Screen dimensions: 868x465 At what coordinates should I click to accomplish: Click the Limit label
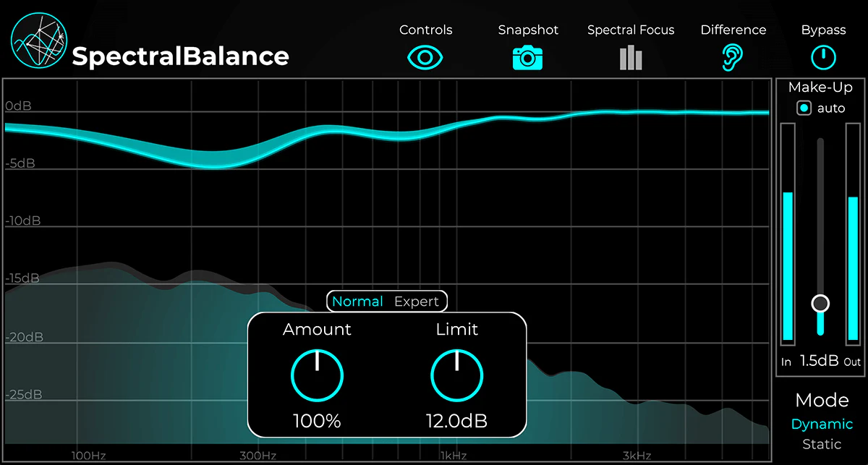457,330
